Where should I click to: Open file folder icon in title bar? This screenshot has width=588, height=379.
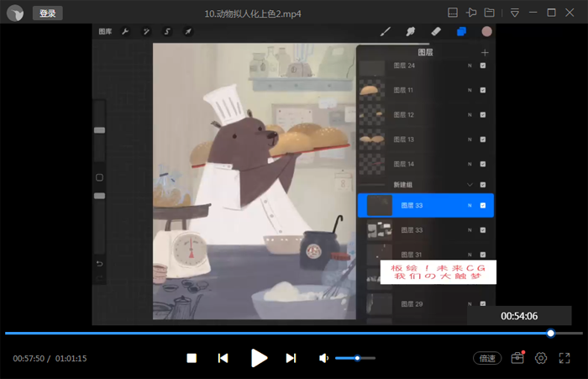(490, 13)
